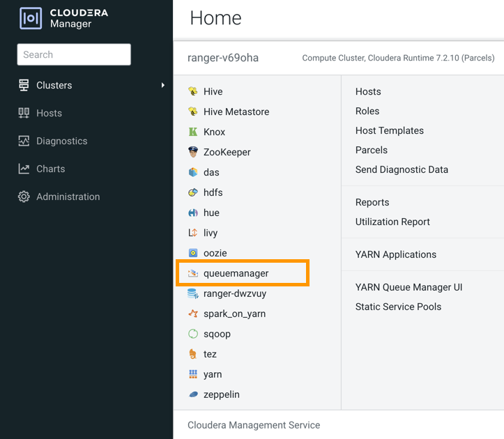Screen dimensions: 504x439
Task: Click the Cloudera Manager logo icon
Action: click(x=31, y=18)
